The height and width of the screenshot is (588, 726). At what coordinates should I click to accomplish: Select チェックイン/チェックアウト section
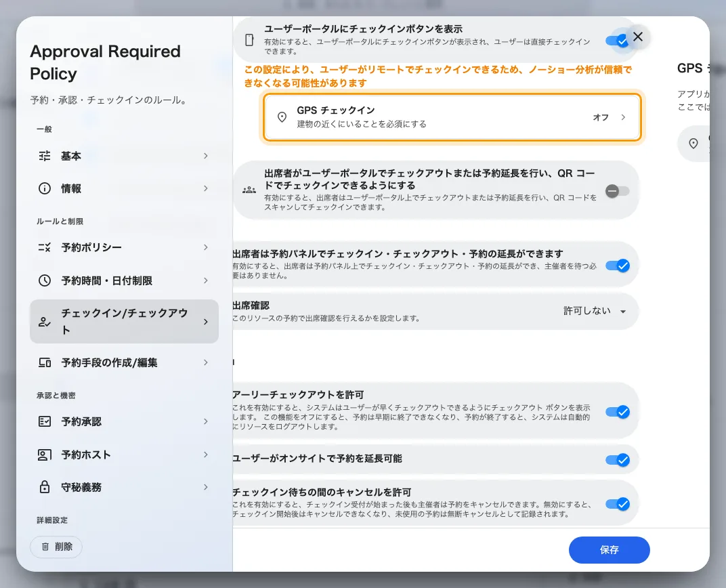pos(124,321)
